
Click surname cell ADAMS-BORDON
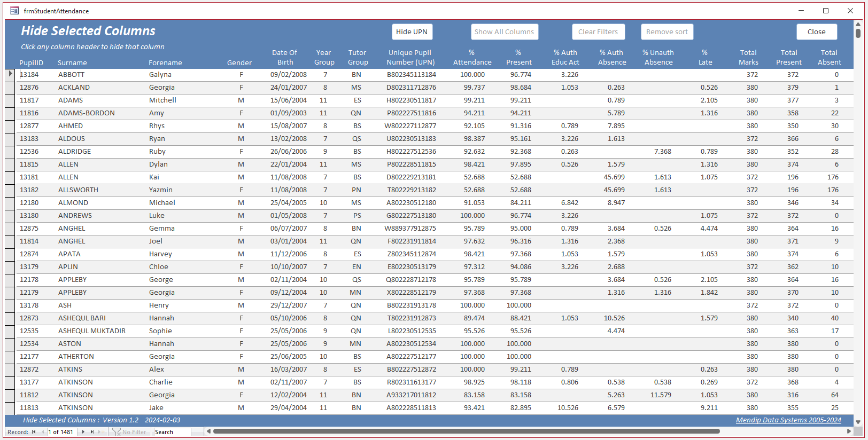(x=87, y=113)
